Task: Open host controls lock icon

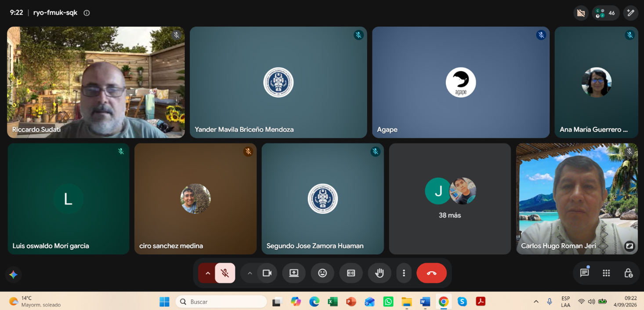Action: tap(628, 273)
